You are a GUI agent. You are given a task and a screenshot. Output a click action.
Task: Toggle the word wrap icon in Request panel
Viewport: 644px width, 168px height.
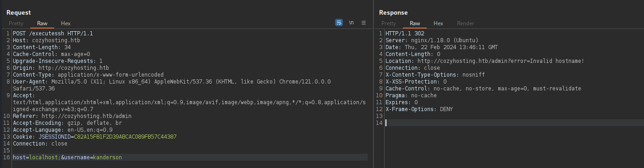(339, 22)
